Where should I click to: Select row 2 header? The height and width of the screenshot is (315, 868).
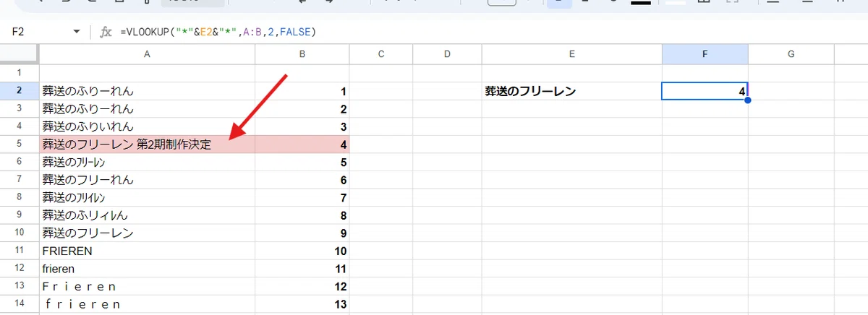click(20, 91)
